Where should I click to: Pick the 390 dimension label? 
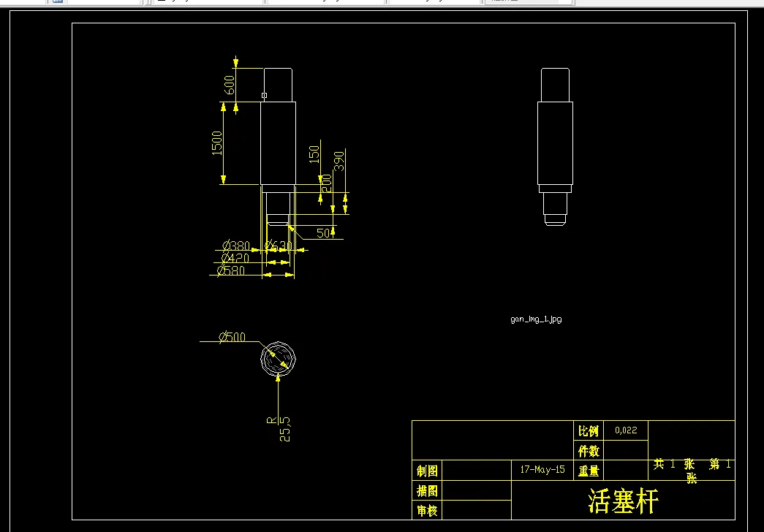tap(339, 161)
